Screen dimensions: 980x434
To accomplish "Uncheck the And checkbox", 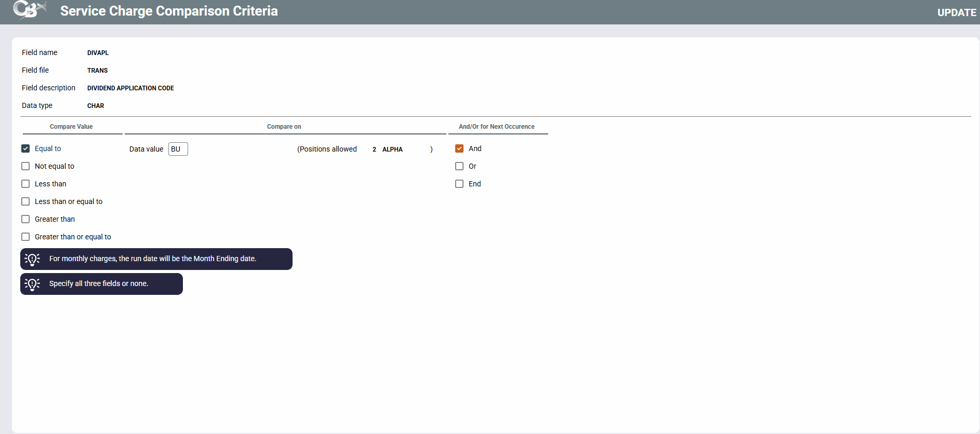I will [x=459, y=148].
